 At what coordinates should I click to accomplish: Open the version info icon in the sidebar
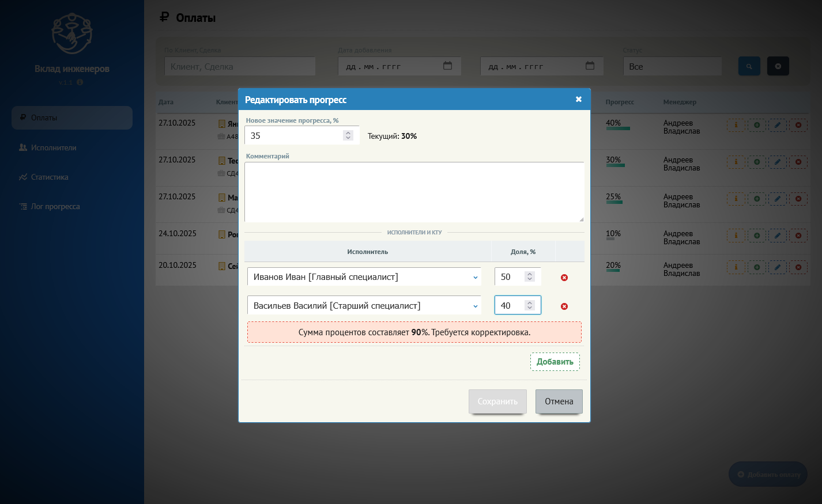click(80, 82)
